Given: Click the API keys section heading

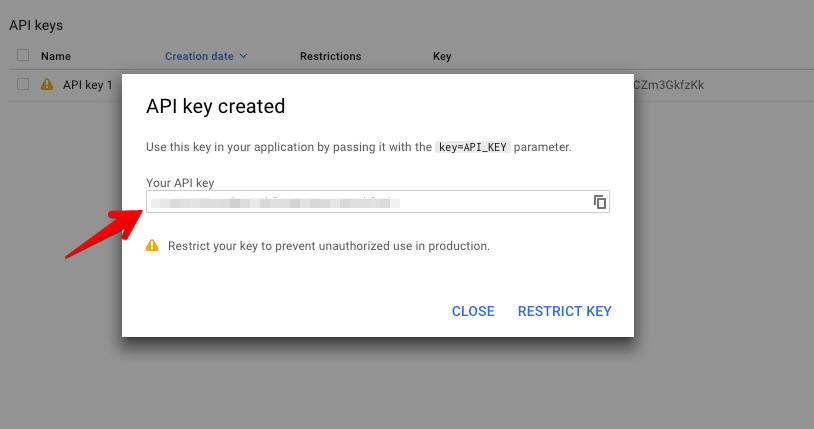Looking at the screenshot, I should 36,24.
